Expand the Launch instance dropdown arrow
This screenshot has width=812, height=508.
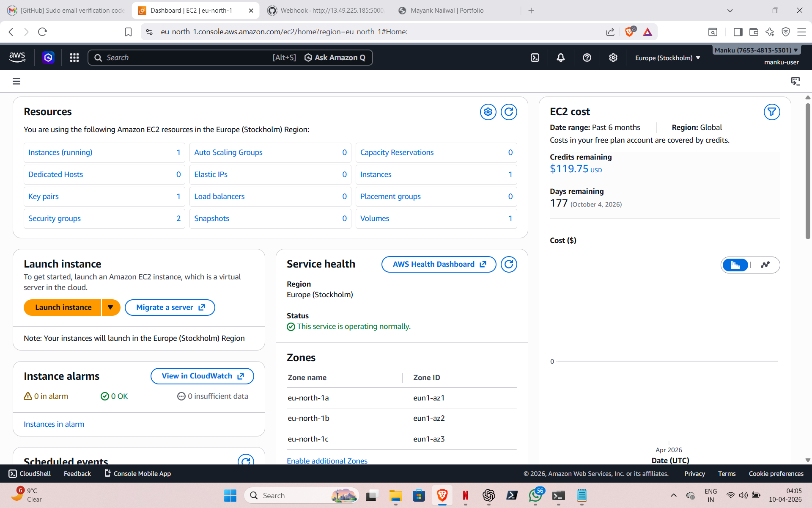[110, 307]
